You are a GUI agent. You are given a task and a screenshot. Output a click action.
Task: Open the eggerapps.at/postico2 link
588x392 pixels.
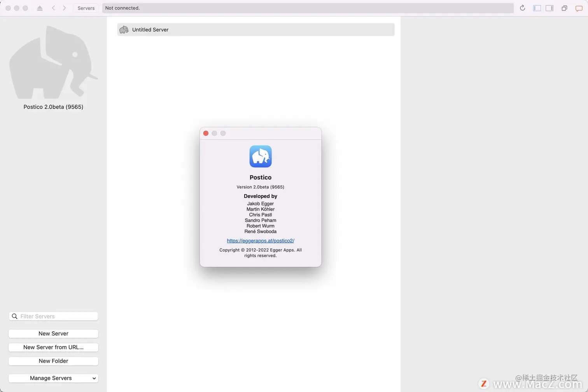pos(261,241)
